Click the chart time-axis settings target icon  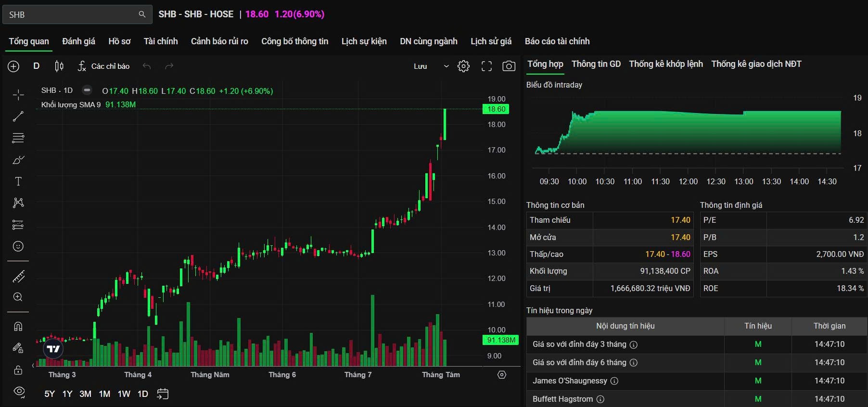pos(502,375)
